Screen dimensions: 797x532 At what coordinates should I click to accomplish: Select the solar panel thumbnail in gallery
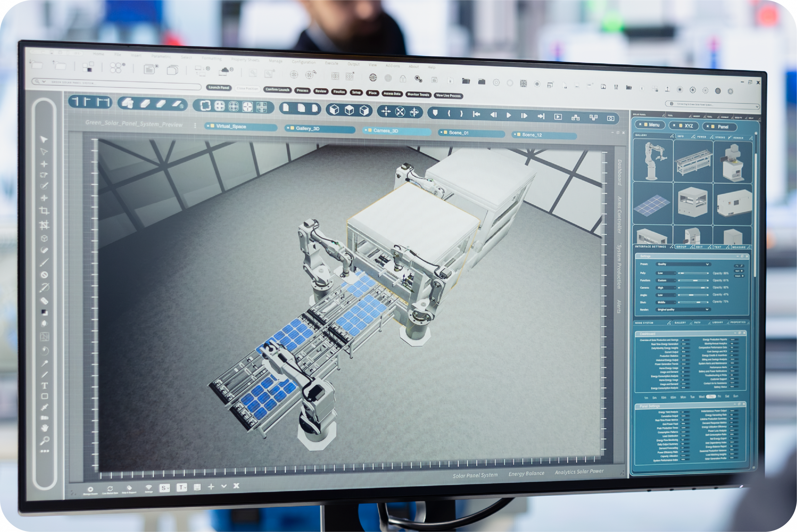(652, 205)
